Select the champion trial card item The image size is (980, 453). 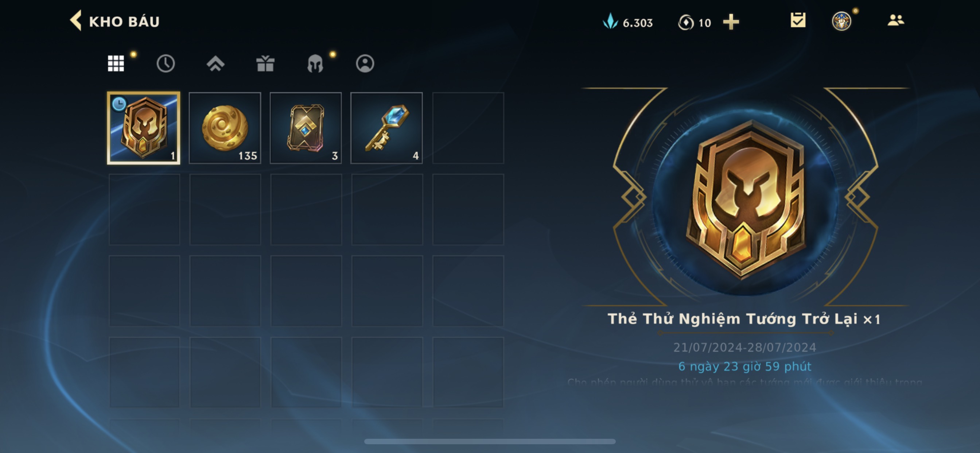(144, 128)
